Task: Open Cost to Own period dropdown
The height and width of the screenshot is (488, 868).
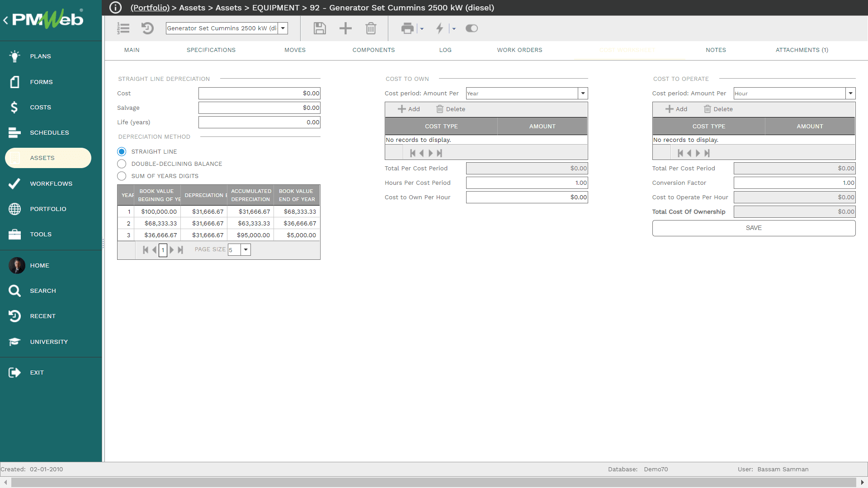Action: [x=583, y=94]
